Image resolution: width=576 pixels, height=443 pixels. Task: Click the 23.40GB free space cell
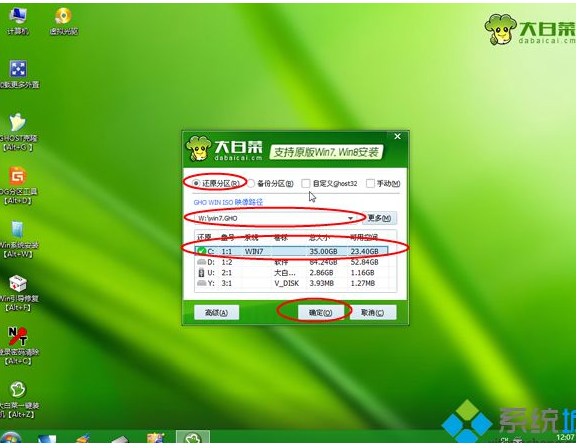[364, 251]
